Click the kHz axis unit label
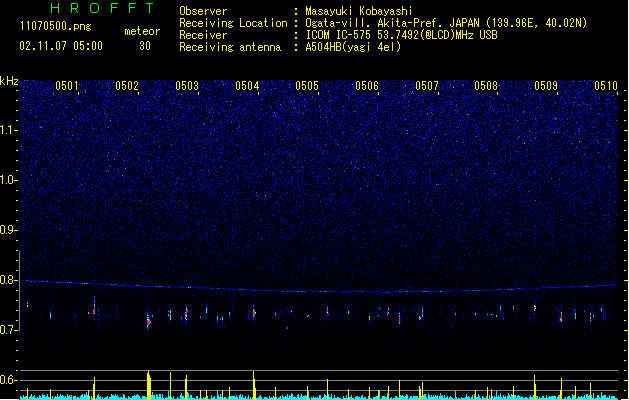 point(9,81)
